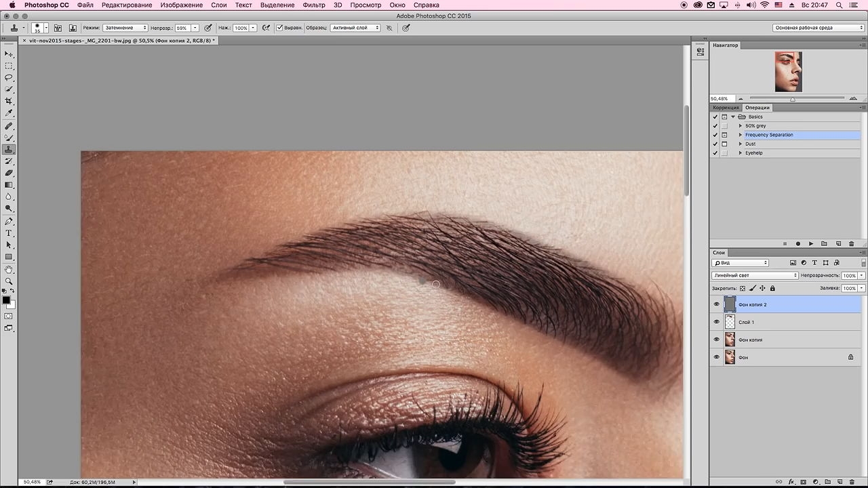Toggle the checkmark for the Basics action set

coord(715,117)
